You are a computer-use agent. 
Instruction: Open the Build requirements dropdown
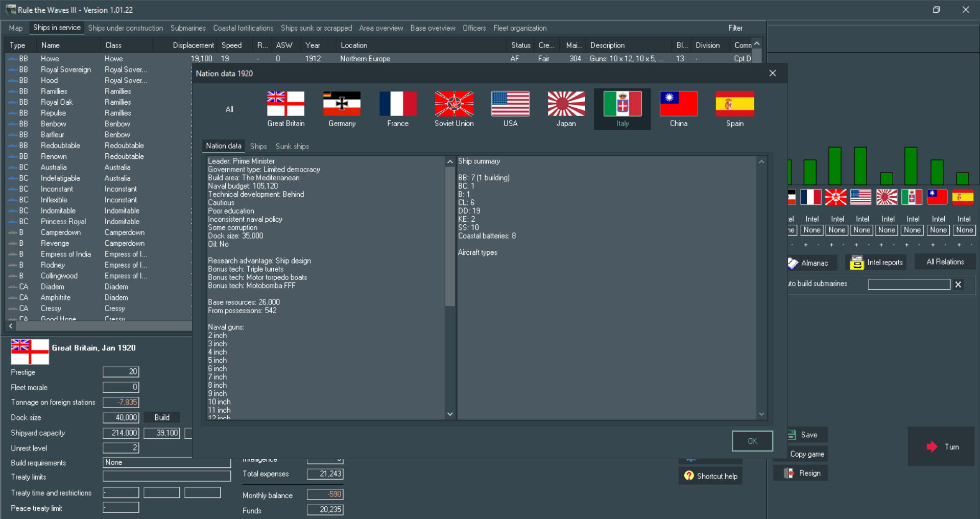pyautogui.click(x=166, y=462)
